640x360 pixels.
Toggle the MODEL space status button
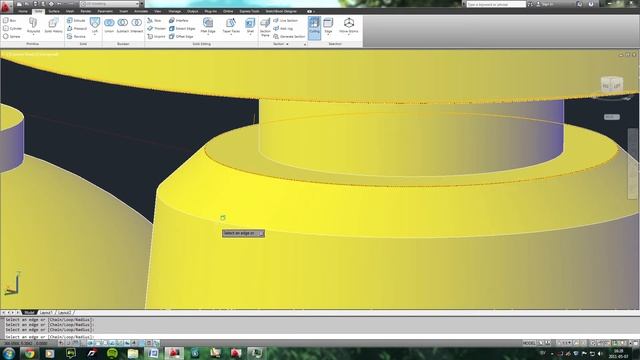pyautogui.click(x=529, y=343)
